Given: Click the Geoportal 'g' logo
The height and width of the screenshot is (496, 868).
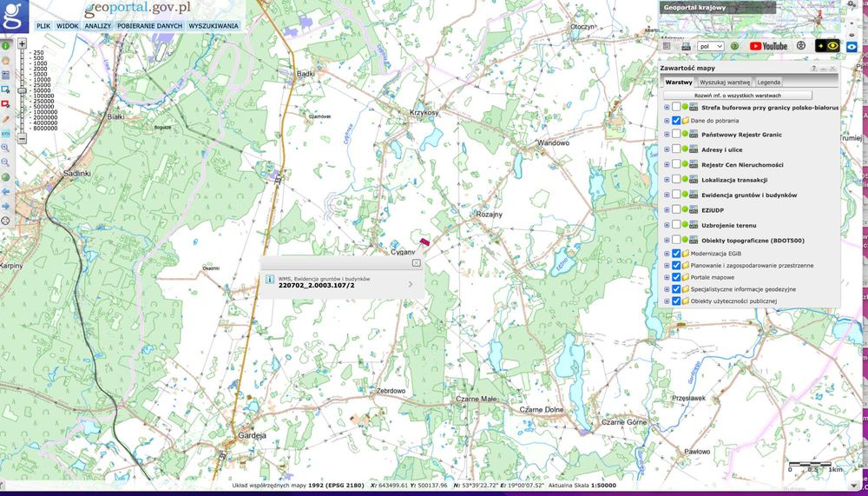Looking at the screenshot, I should coord(14,16).
